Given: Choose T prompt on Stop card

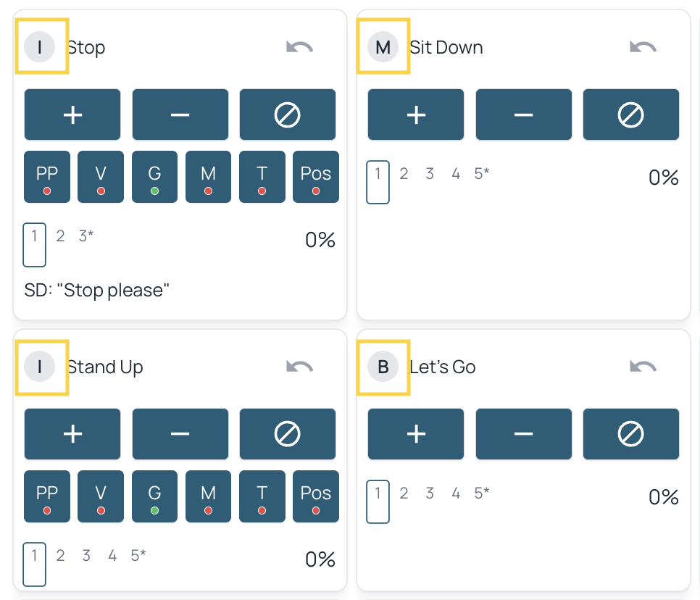Looking at the screenshot, I should point(262,177).
